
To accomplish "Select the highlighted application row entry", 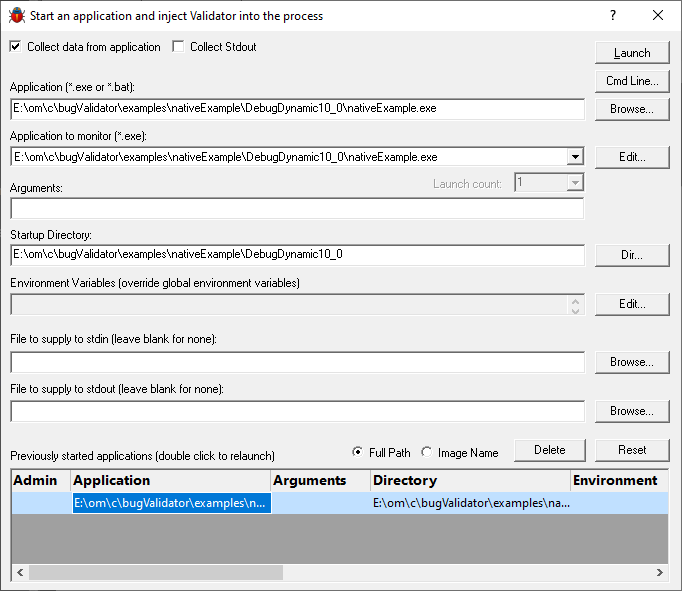I will click(x=171, y=503).
